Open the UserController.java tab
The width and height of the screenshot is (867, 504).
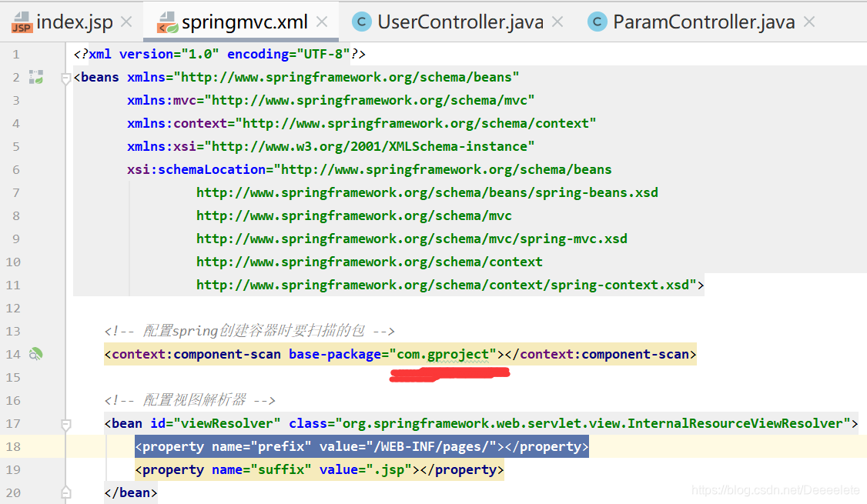click(460, 22)
